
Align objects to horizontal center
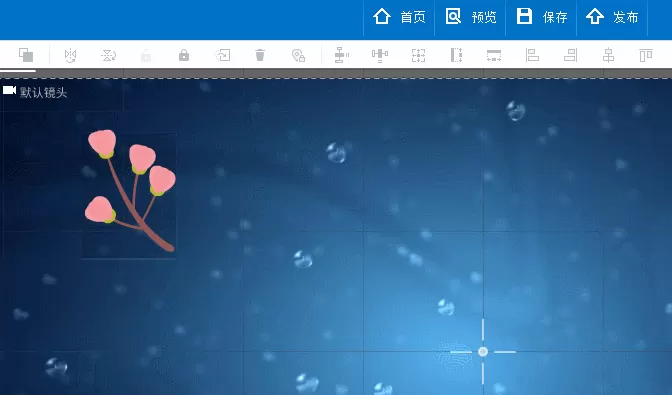(x=608, y=55)
